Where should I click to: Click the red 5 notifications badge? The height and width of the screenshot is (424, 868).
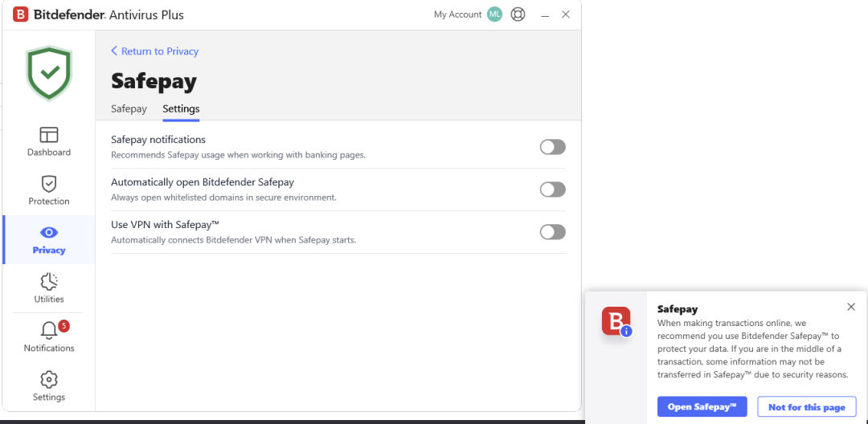click(63, 325)
